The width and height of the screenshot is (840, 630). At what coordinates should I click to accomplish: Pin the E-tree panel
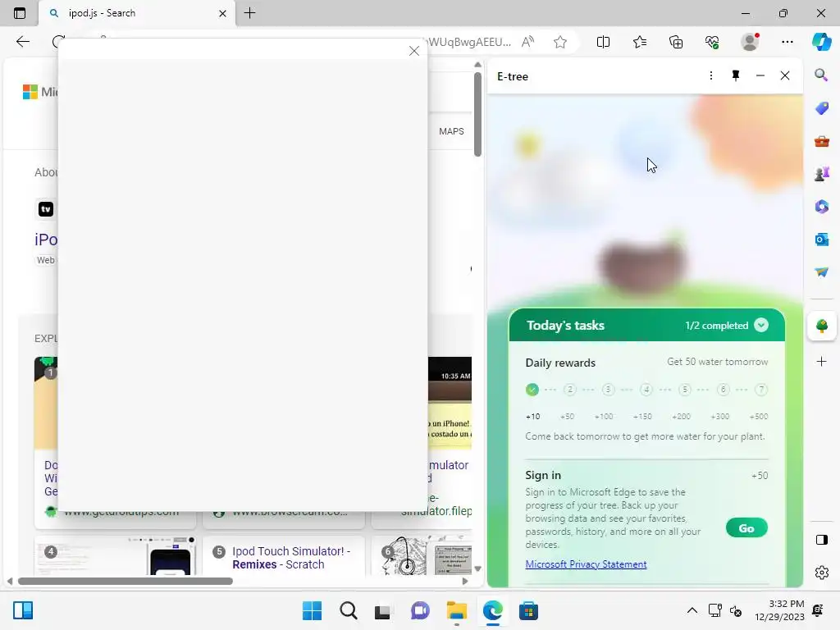(x=736, y=76)
